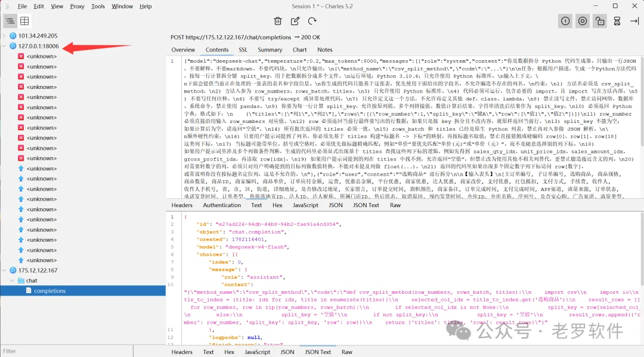
Task: Click the Charles app icon in title bar
Action: [7, 6]
